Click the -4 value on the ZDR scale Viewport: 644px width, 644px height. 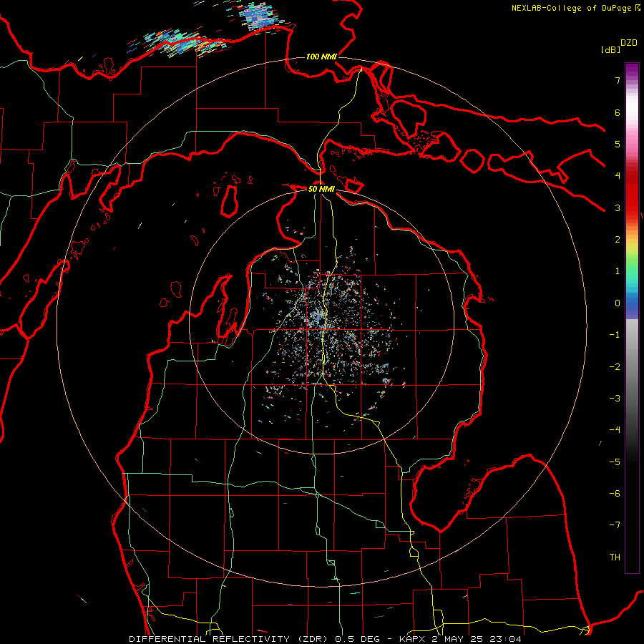(x=615, y=430)
